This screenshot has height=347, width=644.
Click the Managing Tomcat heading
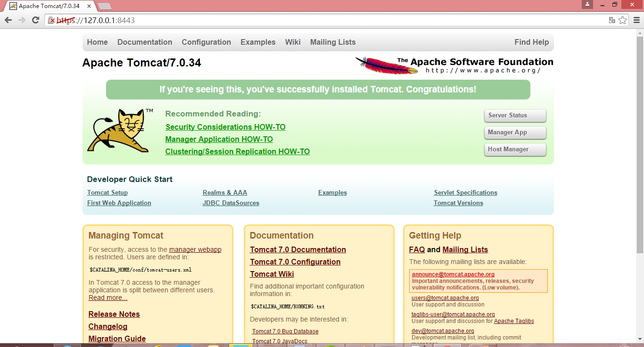(x=126, y=235)
